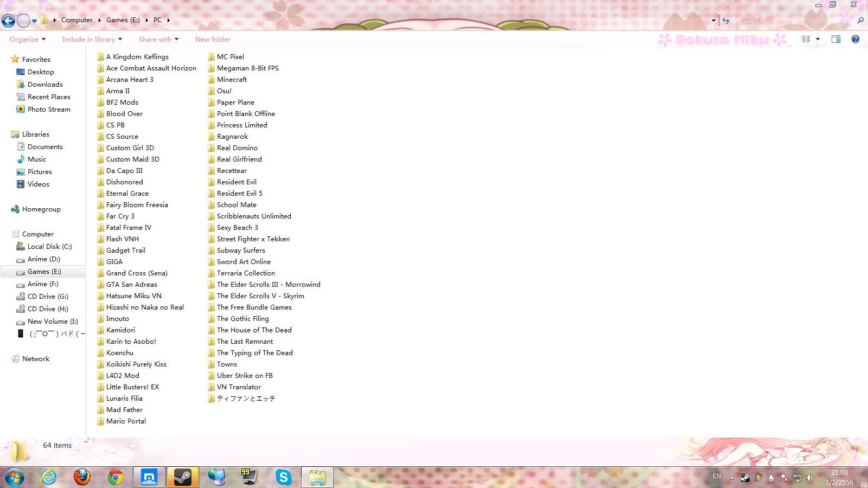Open the Organize menu
The height and width of the screenshot is (488, 868).
tap(28, 40)
